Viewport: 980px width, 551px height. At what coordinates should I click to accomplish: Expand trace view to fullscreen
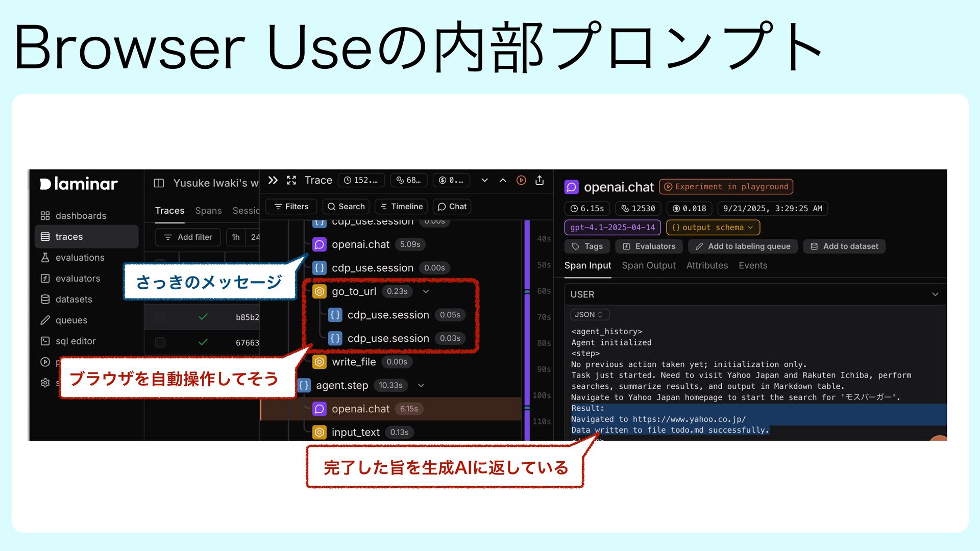[291, 180]
